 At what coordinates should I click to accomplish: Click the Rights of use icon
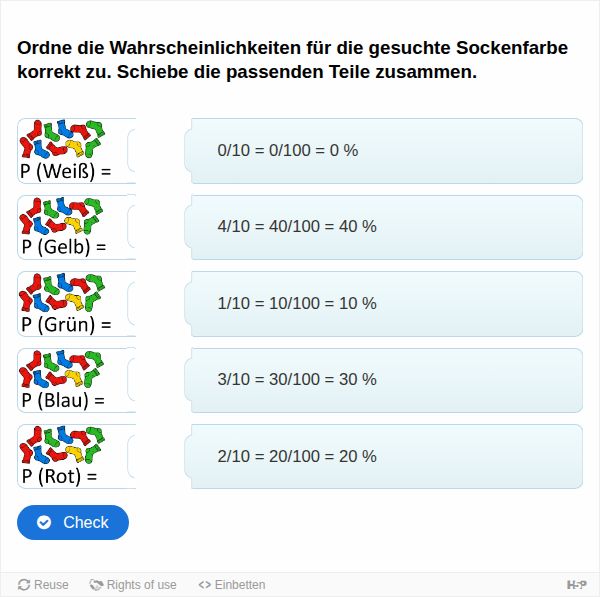pos(96,585)
